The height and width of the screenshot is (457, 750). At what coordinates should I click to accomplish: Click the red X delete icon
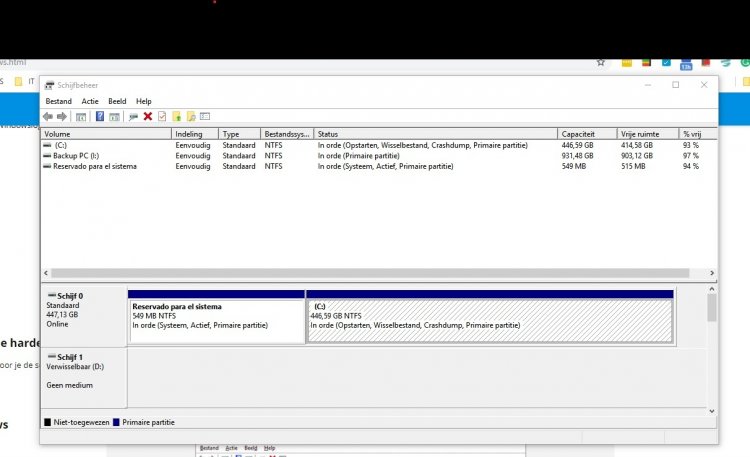click(x=148, y=116)
